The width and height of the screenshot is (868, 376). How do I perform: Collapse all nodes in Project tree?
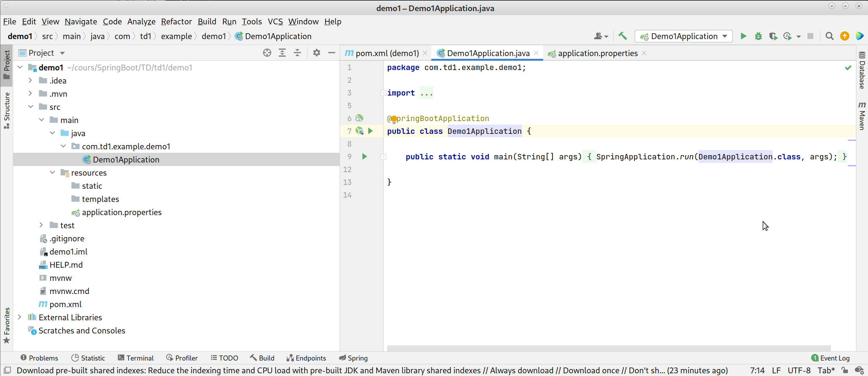coord(297,53)
